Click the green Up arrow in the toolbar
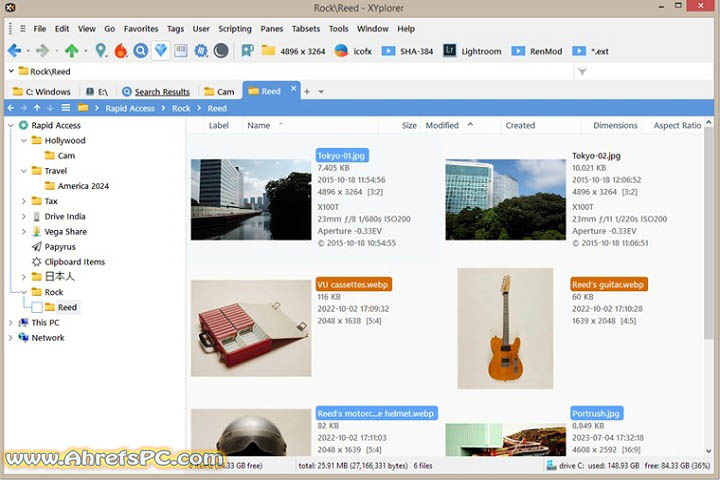This screenshot has height=480, width=720. 71,51
